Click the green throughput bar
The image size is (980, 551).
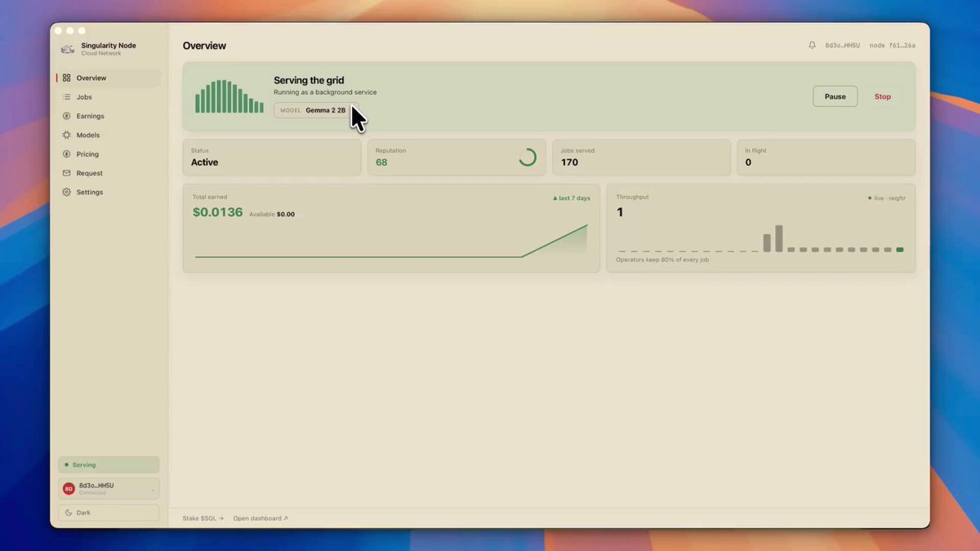900,249
